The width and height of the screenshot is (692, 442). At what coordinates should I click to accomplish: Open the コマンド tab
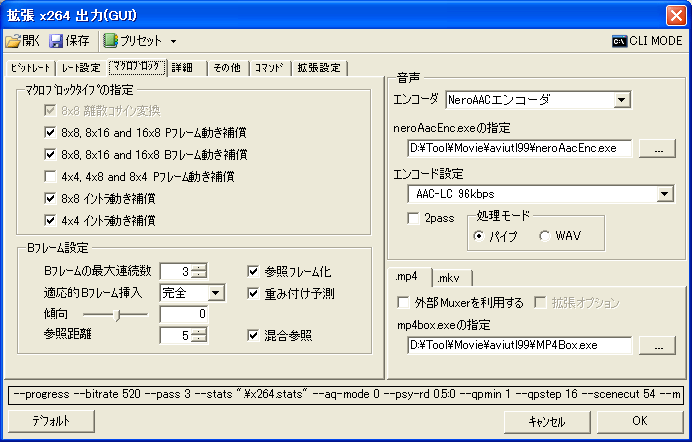[270, 68]
